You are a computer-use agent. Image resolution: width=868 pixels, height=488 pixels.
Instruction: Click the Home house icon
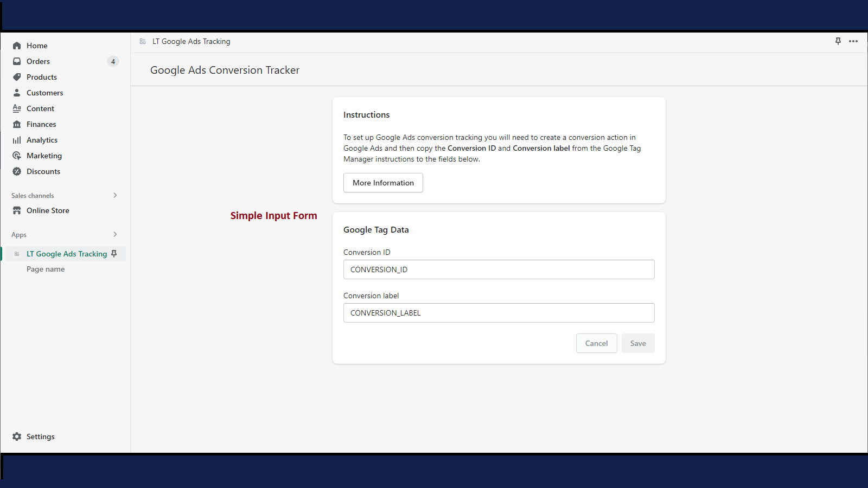coord(17,46)
